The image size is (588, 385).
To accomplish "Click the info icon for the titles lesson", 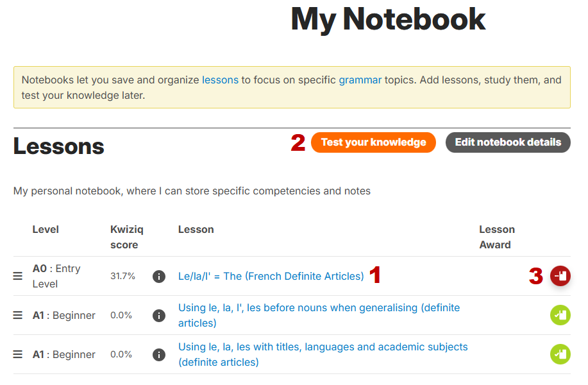I will [x=158, y=354].
